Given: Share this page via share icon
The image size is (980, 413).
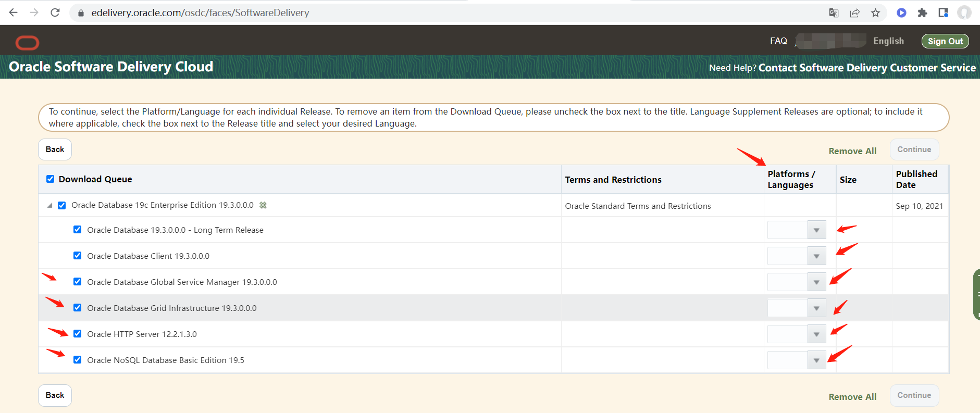Looking at the screenshot, I should pos(854,13).
